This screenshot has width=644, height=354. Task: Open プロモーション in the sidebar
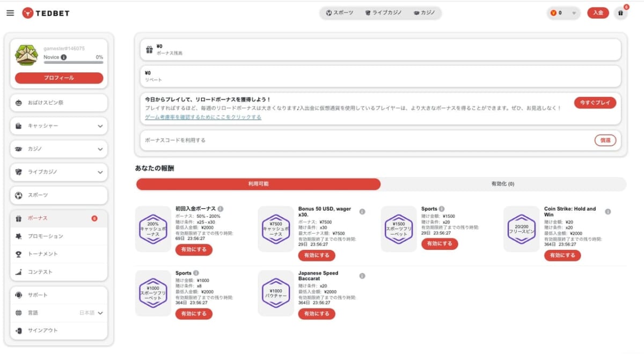tap(58, 236)
